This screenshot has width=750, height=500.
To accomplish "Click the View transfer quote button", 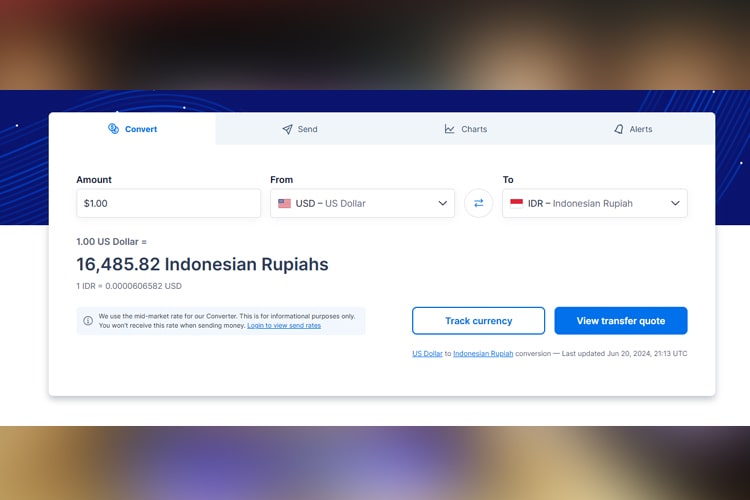I will 621,321.
